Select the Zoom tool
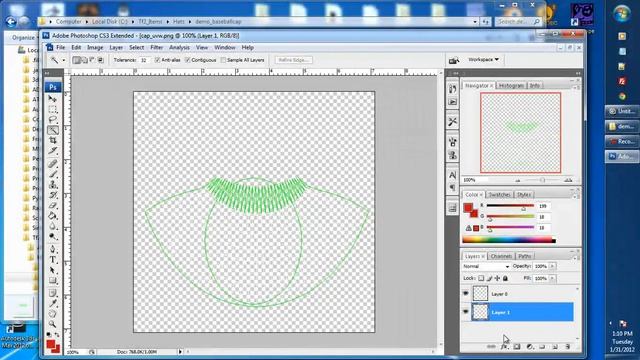 (53, 324)
